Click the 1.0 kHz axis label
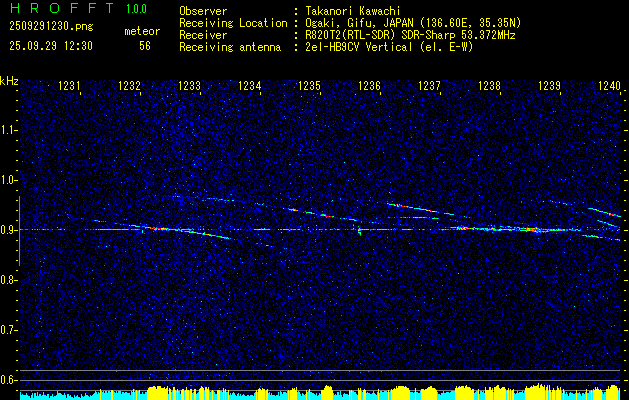The width and height of the screenshot is (629, 400). click(7, 180)
